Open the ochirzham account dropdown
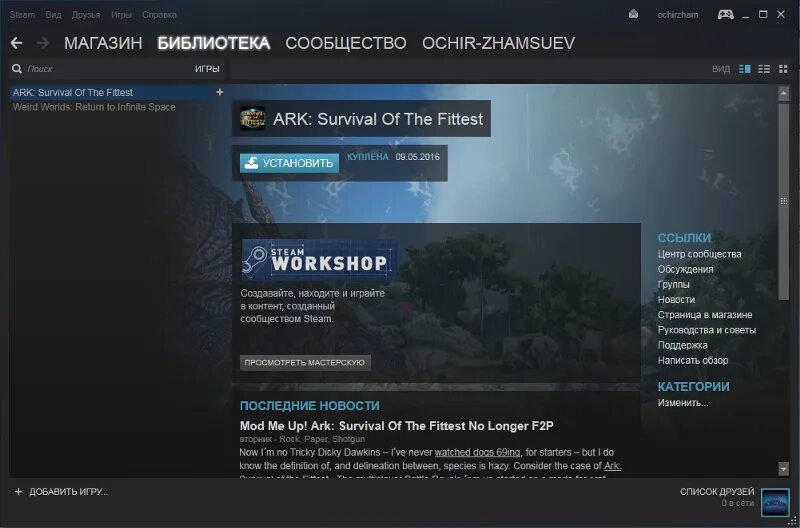This screenshot has height=528, width=800. [678, 15]
